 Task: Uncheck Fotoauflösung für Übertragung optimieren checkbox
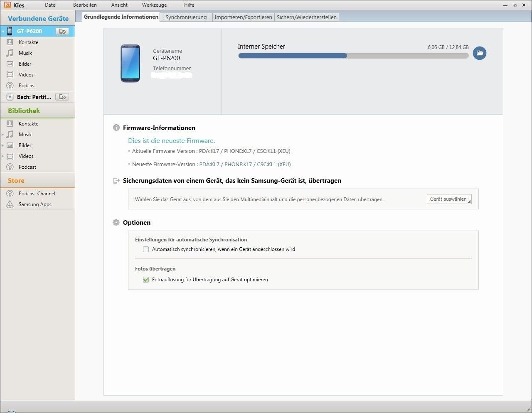[x=146, y=280]
